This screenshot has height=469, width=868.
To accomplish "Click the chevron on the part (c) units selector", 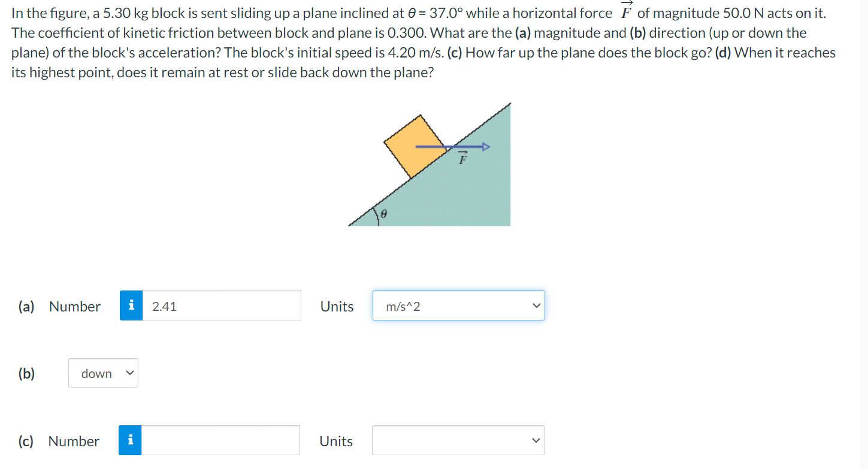I will pyautogui.click(x=534, y=440).
